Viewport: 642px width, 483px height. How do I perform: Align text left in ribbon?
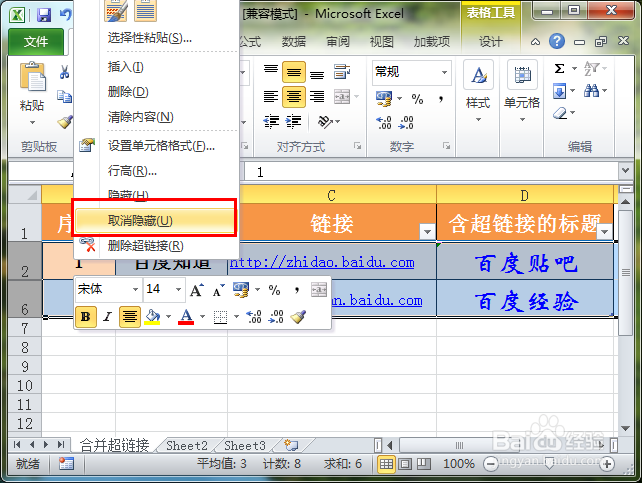pos(271,97)
